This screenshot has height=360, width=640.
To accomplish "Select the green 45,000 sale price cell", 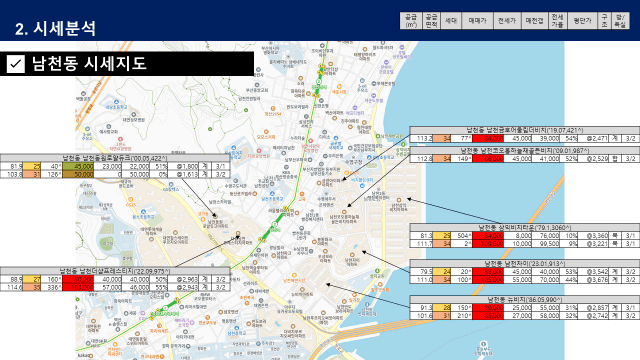I will 78,166.
